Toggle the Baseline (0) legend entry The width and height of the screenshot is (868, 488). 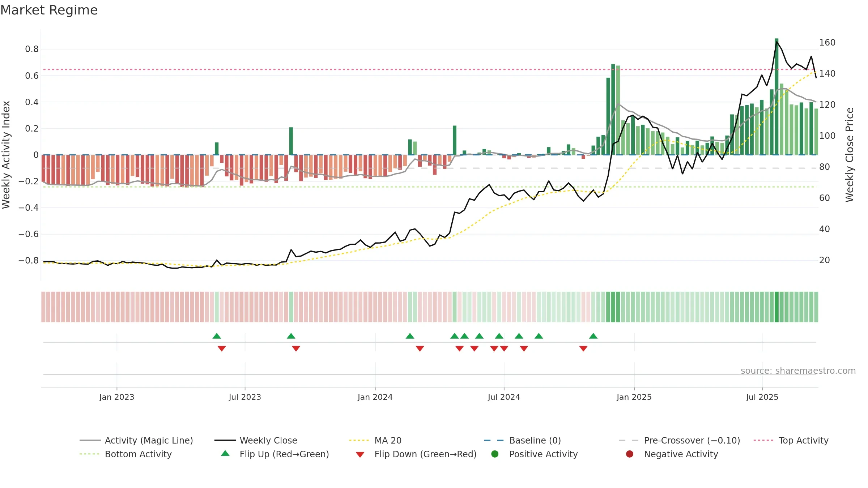[522, 440]
